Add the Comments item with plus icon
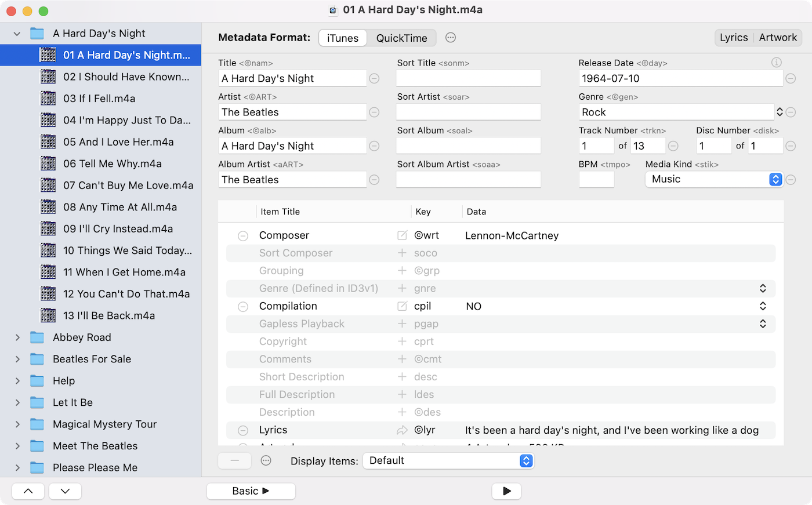Image resolution: width=812 pixels, height=505 pixels. click(x=402, y=359)
